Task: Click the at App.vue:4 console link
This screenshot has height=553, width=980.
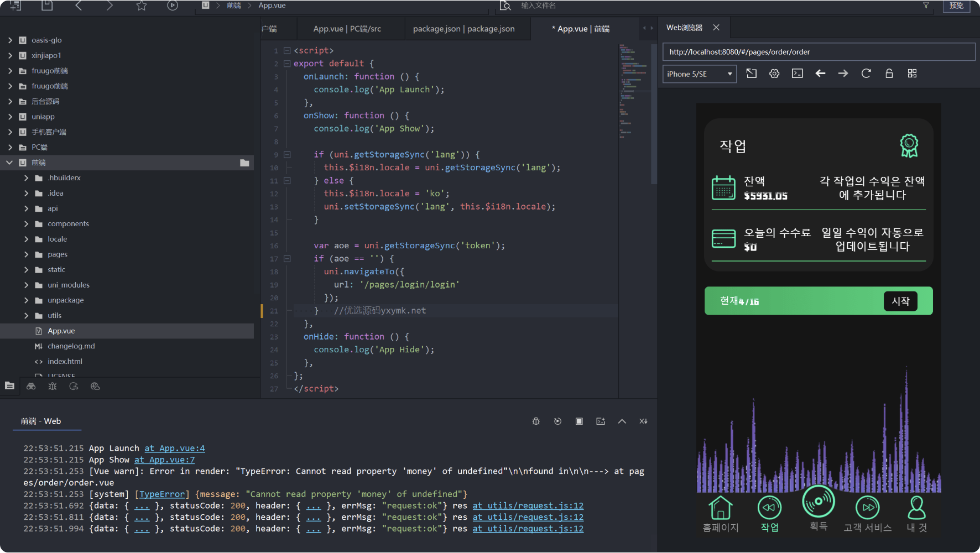Action: [x=175, y=448]
